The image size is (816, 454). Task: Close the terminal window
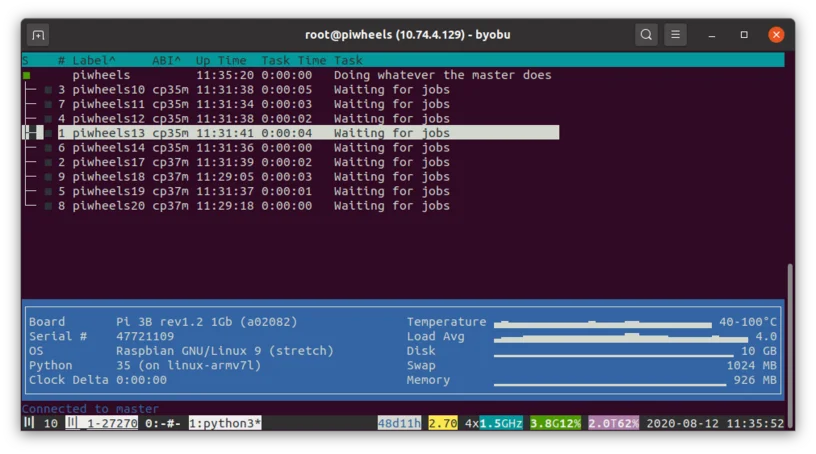[x=776, y=35]
